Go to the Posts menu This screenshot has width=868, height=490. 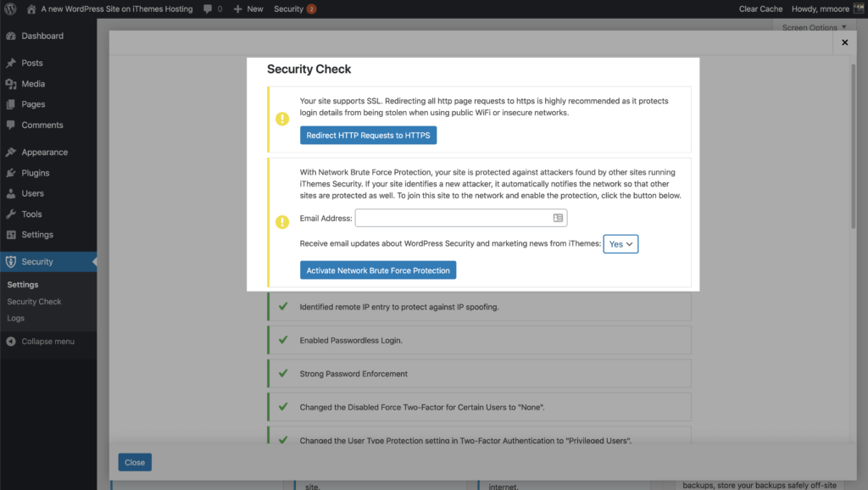click(48, 63)
